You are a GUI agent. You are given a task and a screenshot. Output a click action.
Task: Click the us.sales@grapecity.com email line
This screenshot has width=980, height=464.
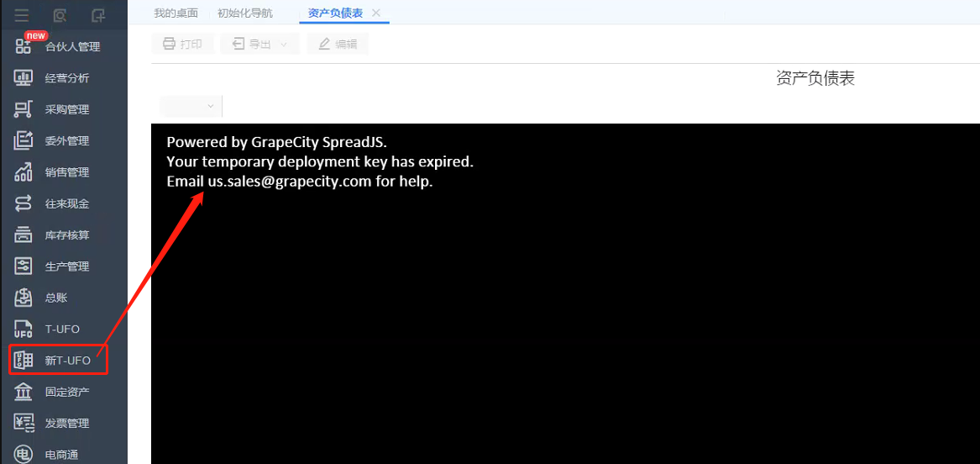(x=300, y=182)
